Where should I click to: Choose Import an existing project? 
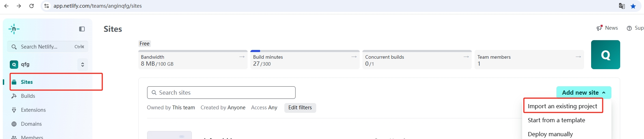[x=562, y=106]
